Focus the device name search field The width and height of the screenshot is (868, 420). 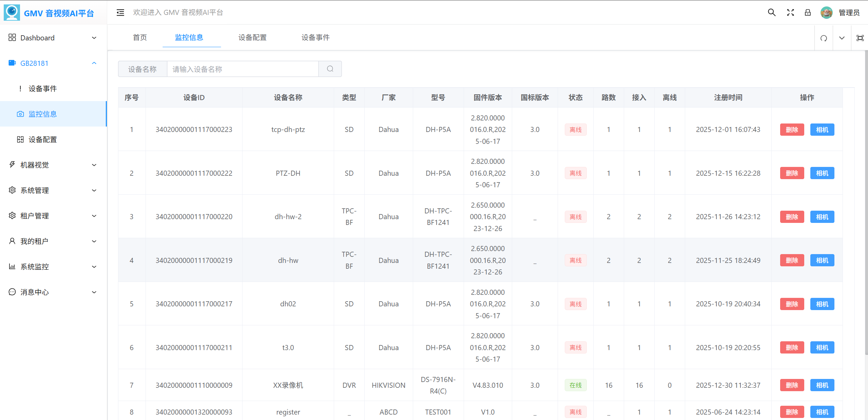[x=243, y=69]
